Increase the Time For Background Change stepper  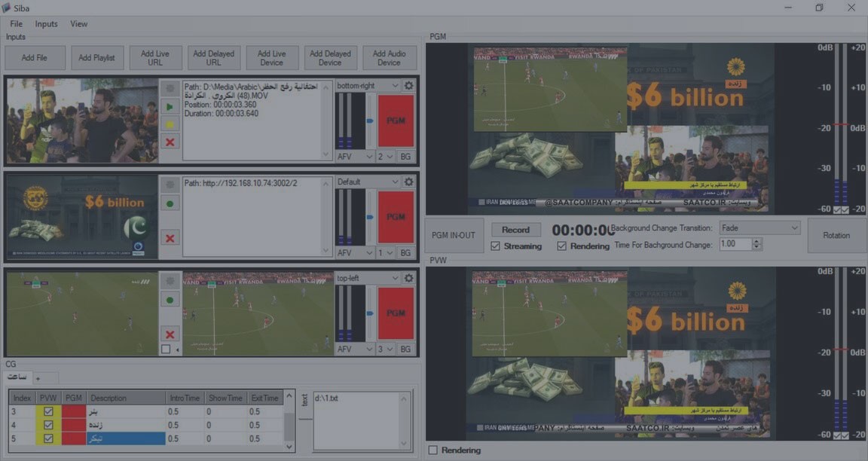click(x=757, y=241)
